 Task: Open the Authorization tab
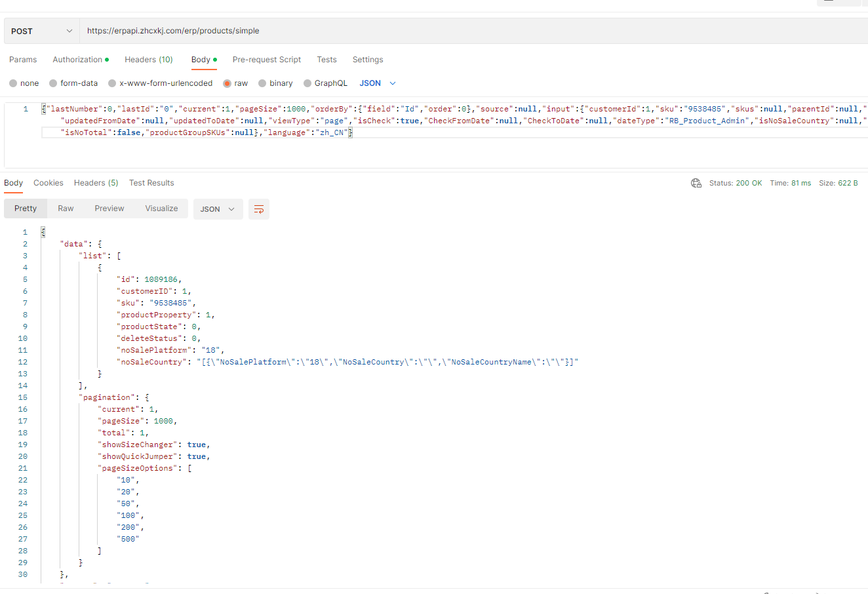81,60
